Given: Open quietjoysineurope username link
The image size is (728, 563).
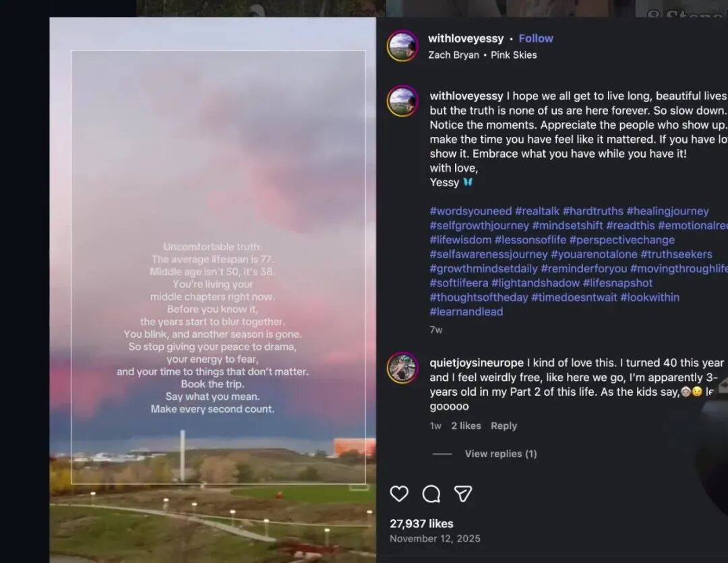Looking at the screenshot, I should (477, 363).
